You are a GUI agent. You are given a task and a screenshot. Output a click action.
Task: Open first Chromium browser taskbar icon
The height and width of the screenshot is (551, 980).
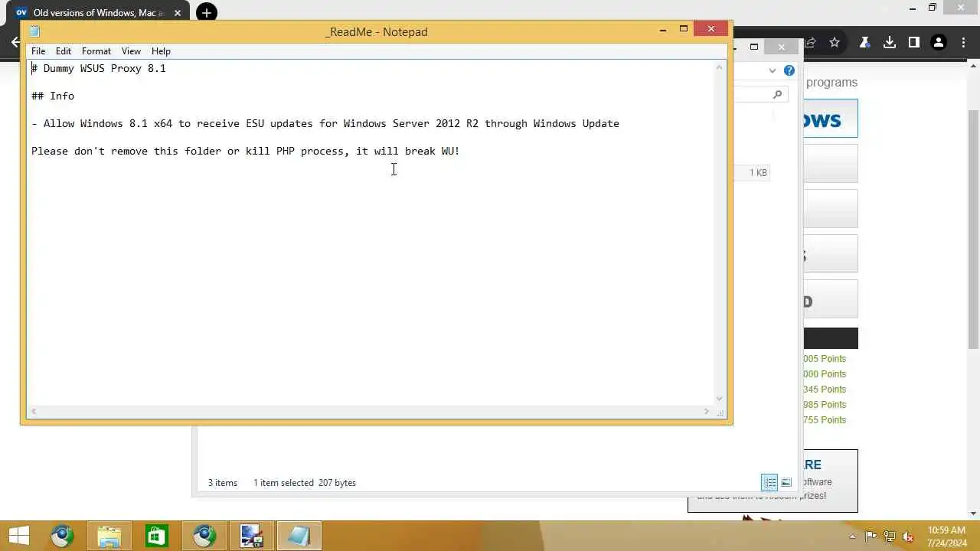pyautogui.click(x=62, y=536)
